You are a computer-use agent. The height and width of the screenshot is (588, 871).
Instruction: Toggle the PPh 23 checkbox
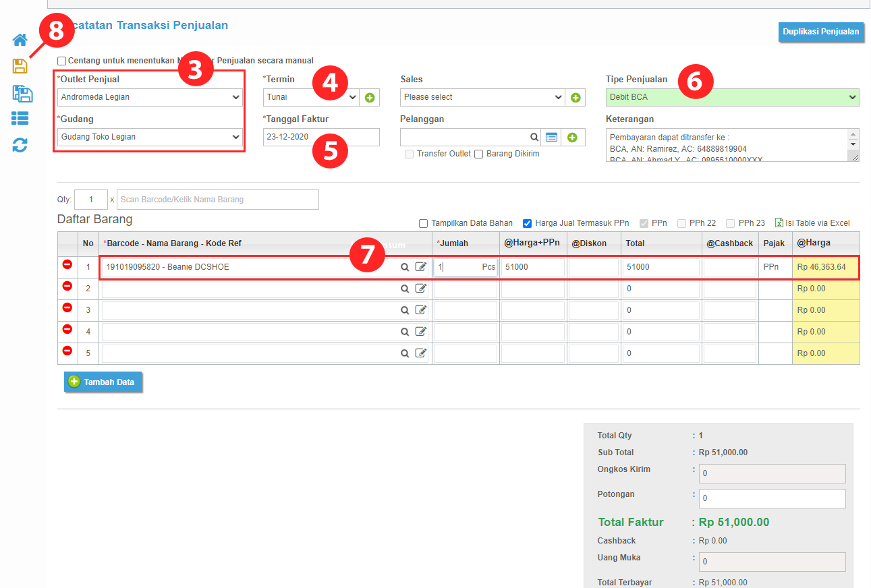point(731,223)
